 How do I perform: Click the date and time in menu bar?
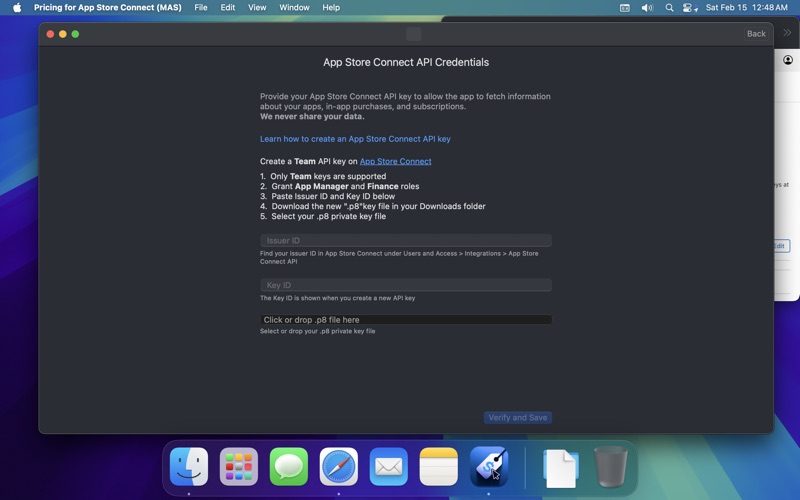pyautogui.click(x=746, y=8)
